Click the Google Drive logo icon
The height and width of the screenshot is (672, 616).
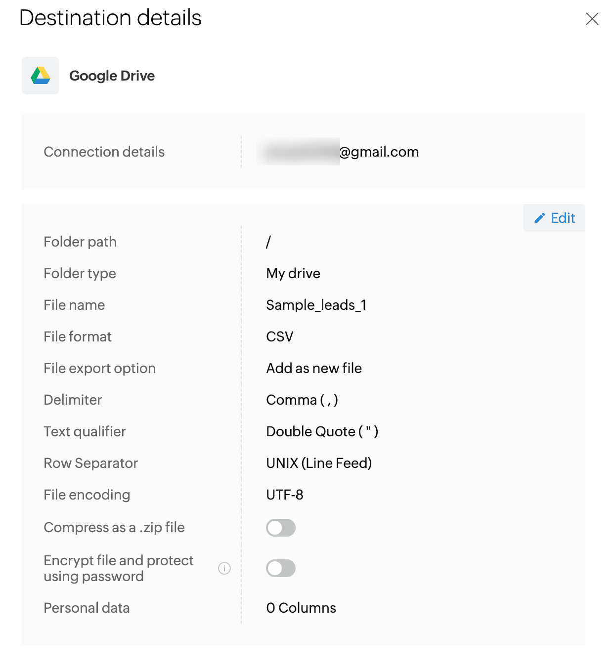tap(41, 76)
